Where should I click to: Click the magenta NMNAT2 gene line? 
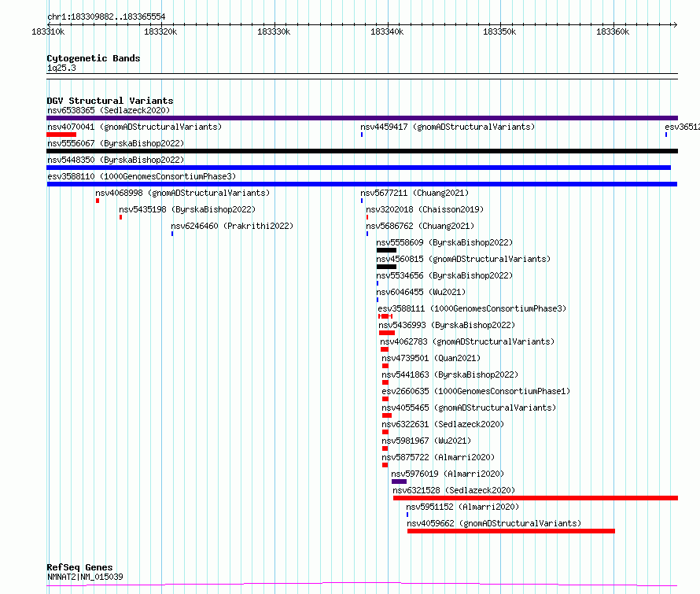(x=362, y=585)
